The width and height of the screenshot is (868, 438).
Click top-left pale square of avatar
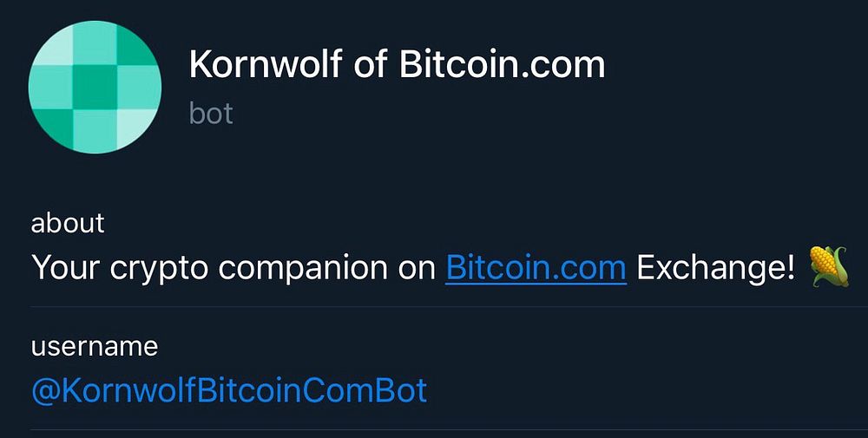click(54, 48)
